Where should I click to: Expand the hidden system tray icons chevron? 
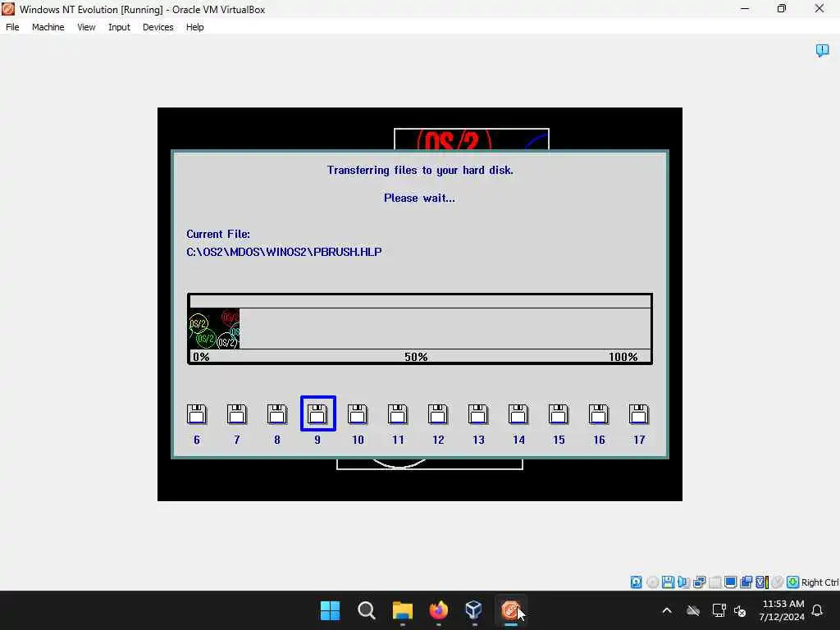point(667,610)
